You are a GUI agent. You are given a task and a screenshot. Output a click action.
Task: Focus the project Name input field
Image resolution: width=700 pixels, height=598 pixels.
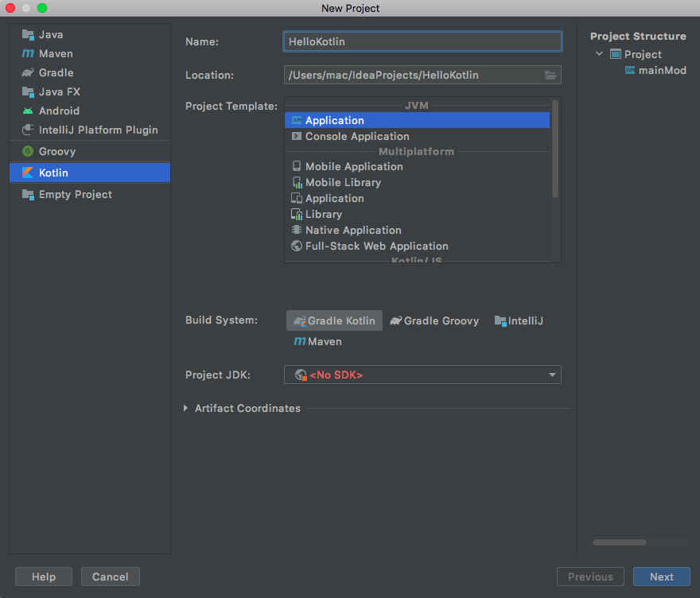(422, 41)
